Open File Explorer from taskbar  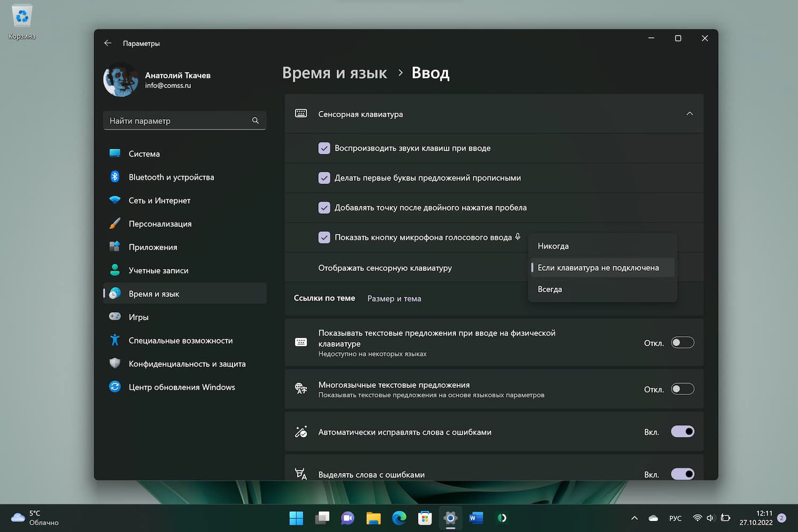tap(373, 518)
